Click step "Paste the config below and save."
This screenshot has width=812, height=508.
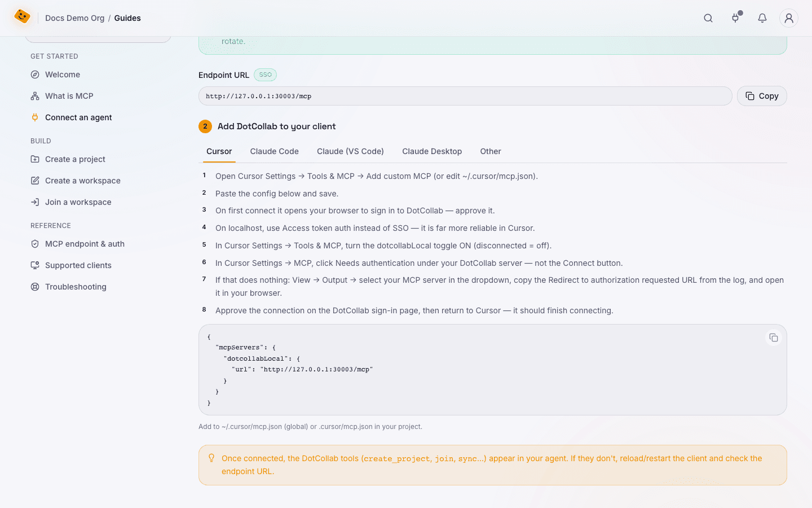277,194
